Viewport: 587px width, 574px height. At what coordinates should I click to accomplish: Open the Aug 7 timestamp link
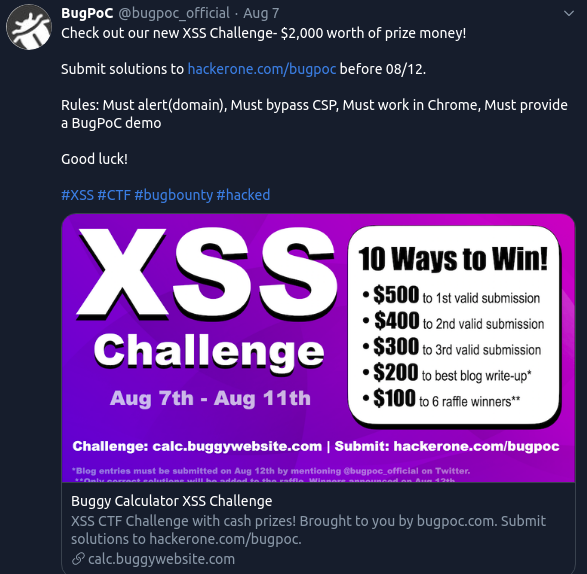261,13
